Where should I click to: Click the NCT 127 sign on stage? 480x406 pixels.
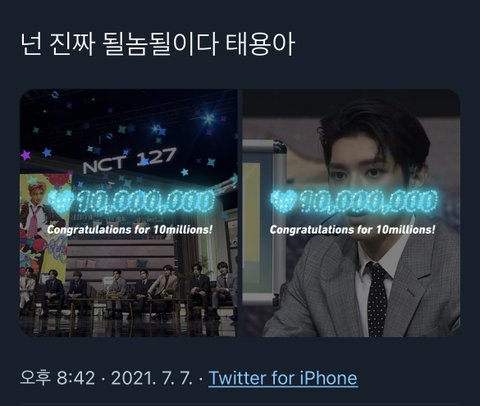pos(129,160)
